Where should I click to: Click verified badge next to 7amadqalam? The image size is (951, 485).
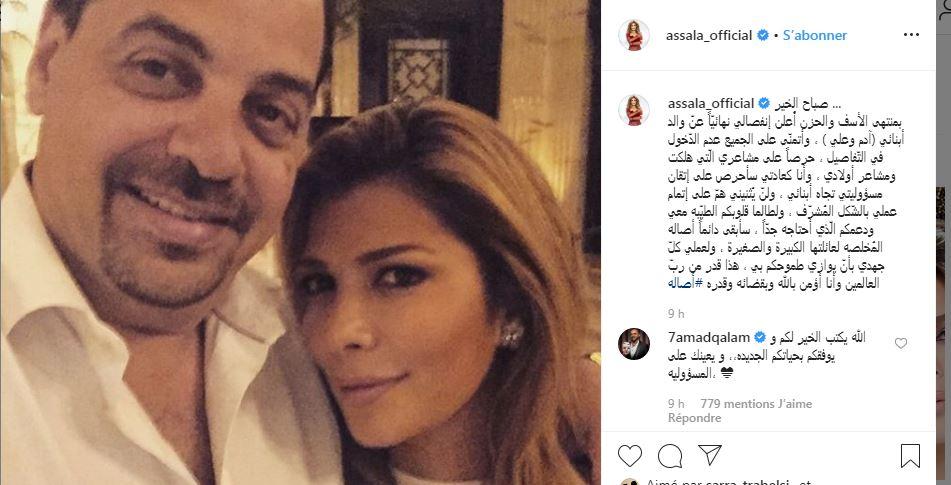[x=759, y=338]
